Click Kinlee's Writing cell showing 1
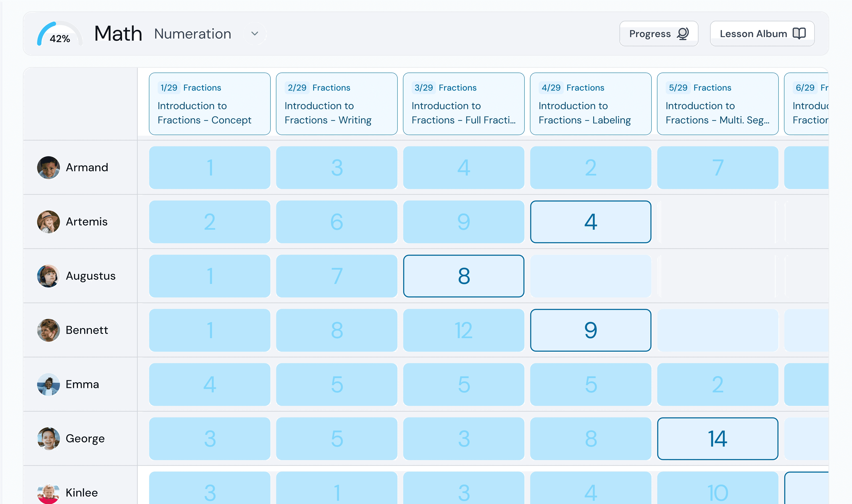Screen dimensions: 852x504 tap(337, 488)
